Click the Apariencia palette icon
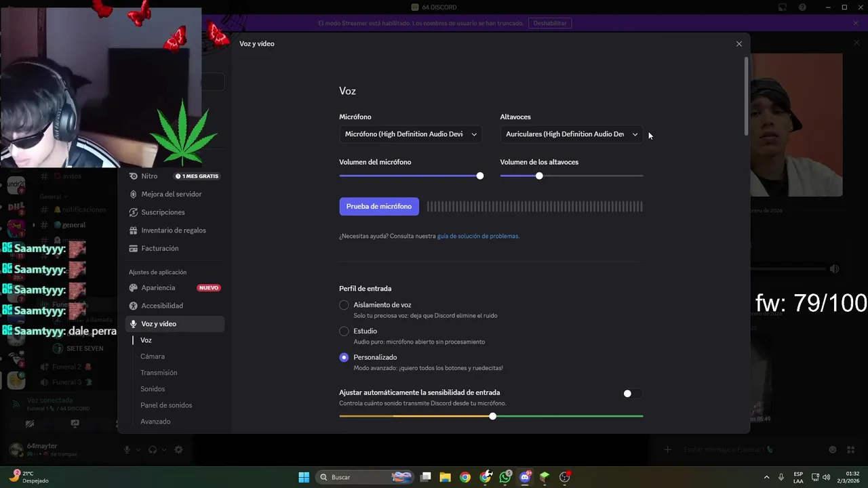 [x=134, y=287]
